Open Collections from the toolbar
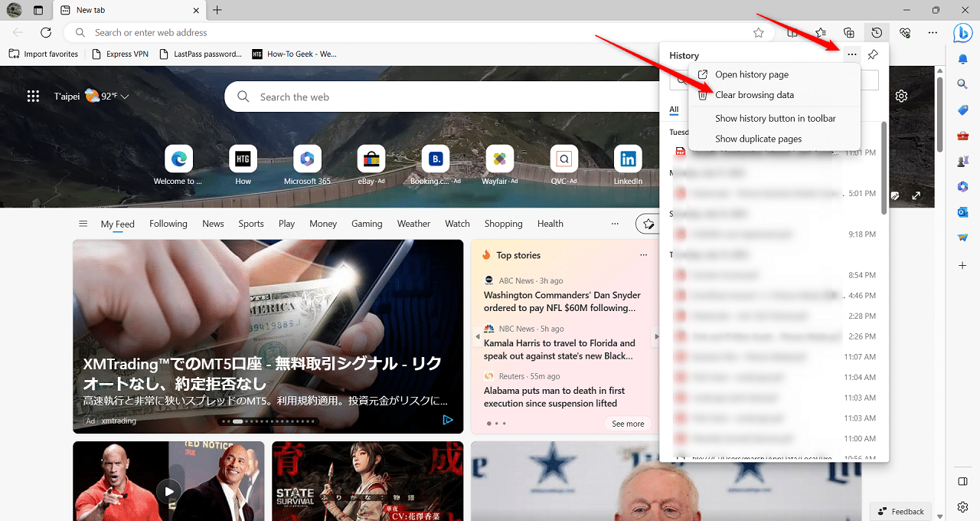Viewport: 980px width, 521px height. [849, 32]
